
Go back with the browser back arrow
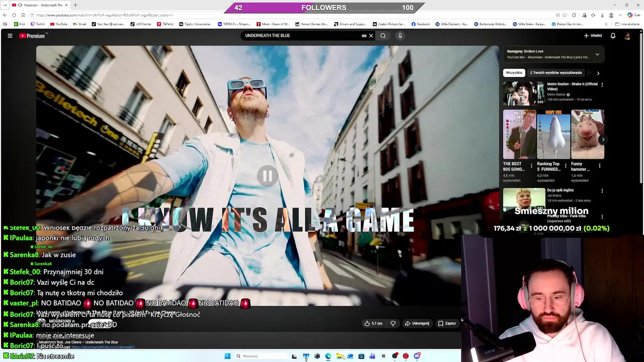(x=5, y=15)
